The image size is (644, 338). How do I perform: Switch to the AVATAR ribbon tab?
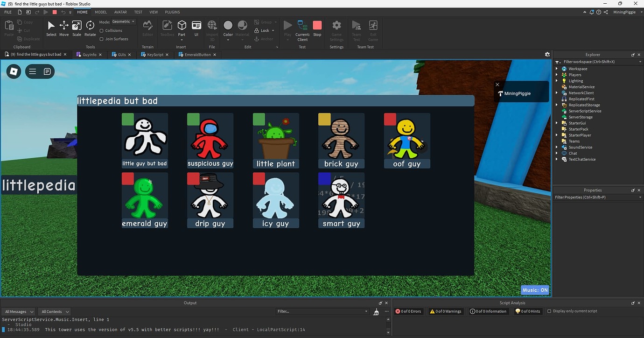pos(120,12)
